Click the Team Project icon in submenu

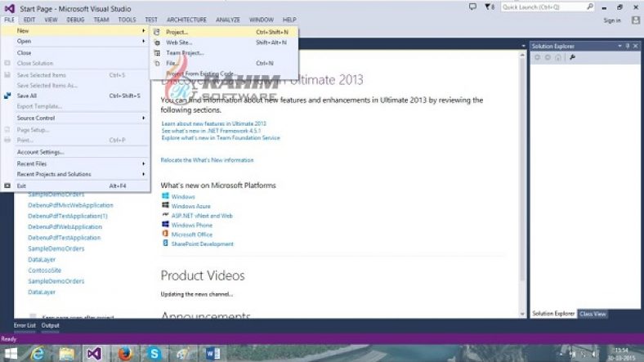157,53
